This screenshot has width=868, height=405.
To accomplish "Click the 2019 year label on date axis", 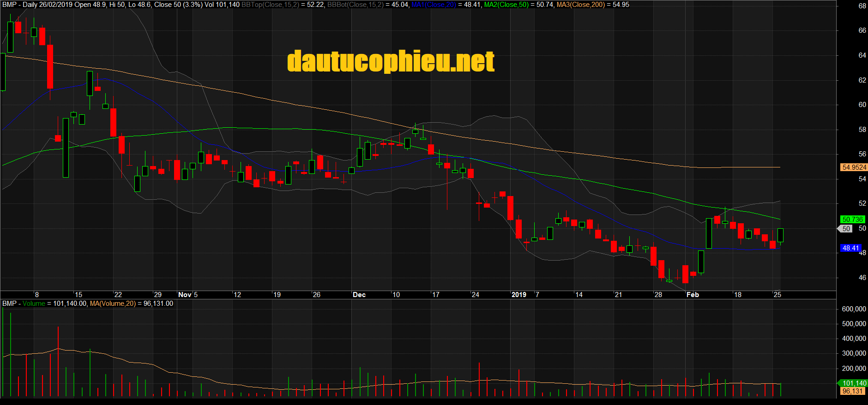I will [519, 295].
